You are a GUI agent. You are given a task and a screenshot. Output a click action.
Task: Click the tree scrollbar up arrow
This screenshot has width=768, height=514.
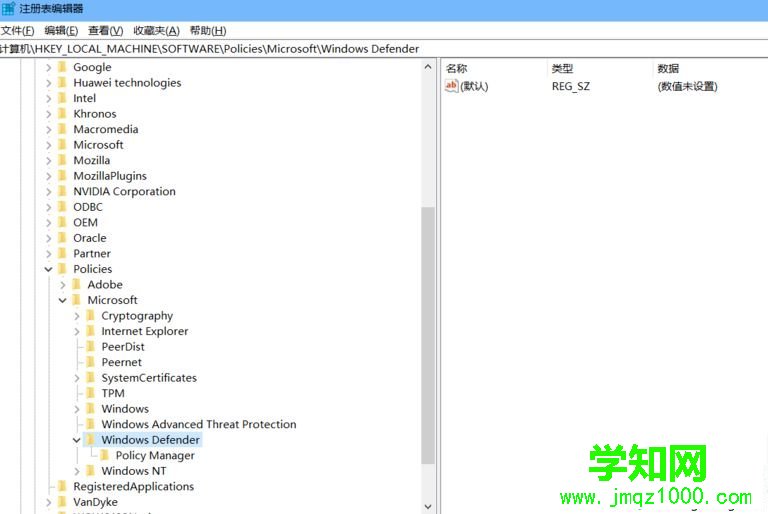(428, 67)
